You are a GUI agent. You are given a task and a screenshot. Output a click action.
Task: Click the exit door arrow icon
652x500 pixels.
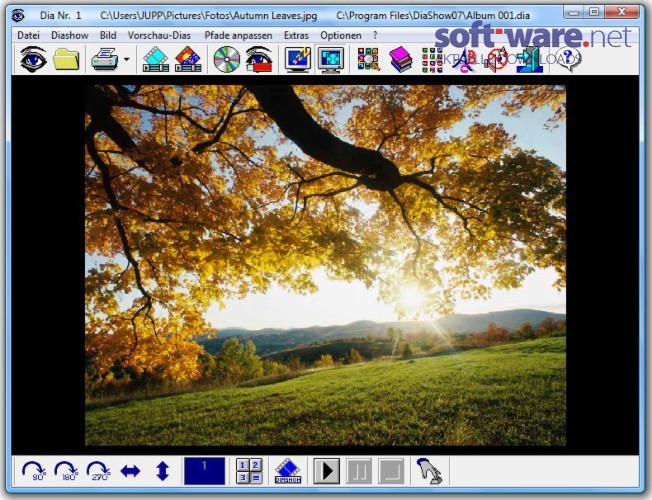529,59
